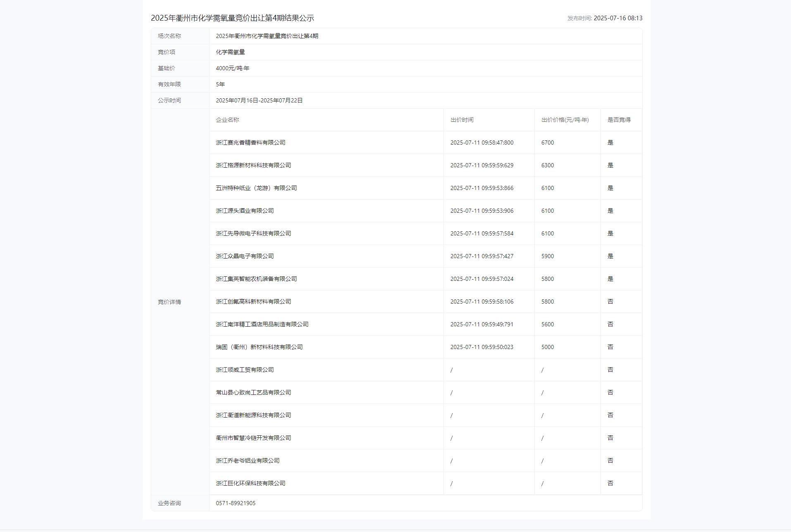Click the 有效年限 label
The height and width of the screenshot is (532, 791).
[169, 84]
